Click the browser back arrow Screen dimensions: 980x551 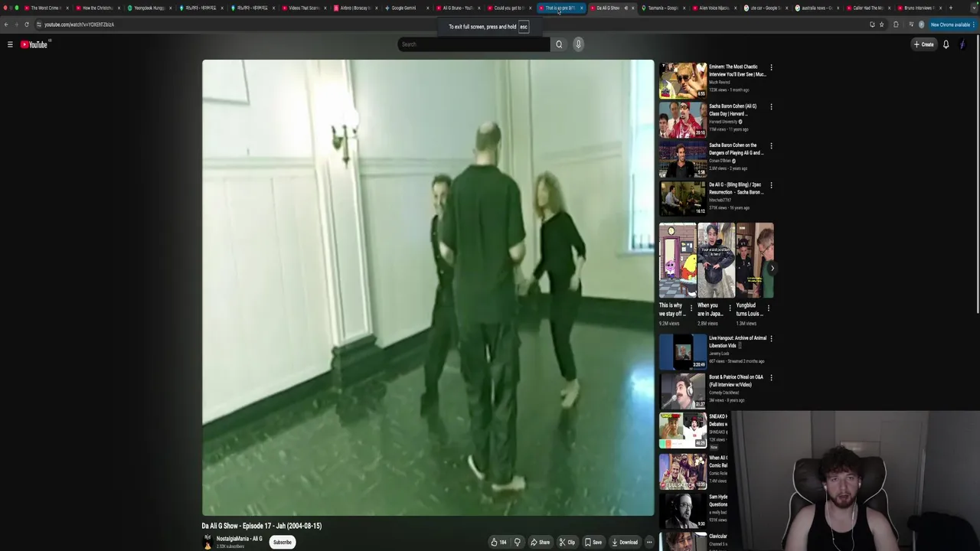tap(6, 24)
